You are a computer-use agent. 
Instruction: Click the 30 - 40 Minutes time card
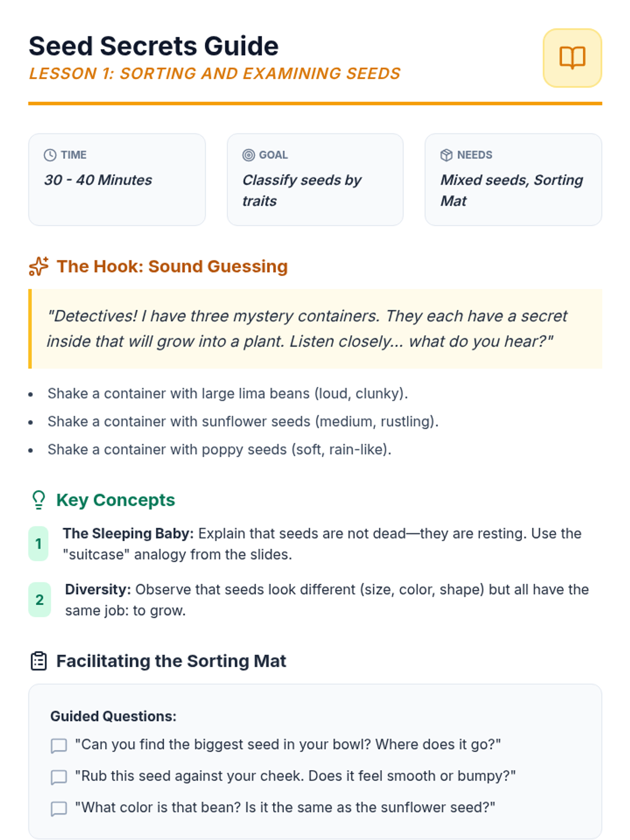coord(117,180)
